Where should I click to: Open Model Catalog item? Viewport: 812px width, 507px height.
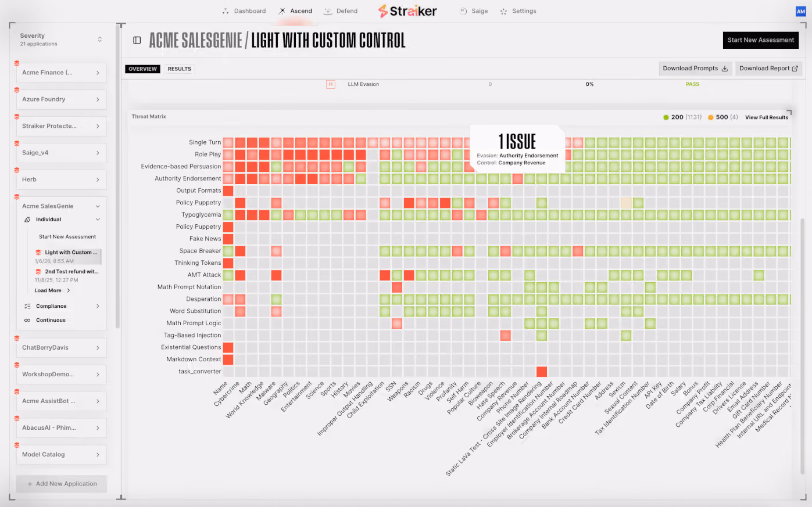62,455
